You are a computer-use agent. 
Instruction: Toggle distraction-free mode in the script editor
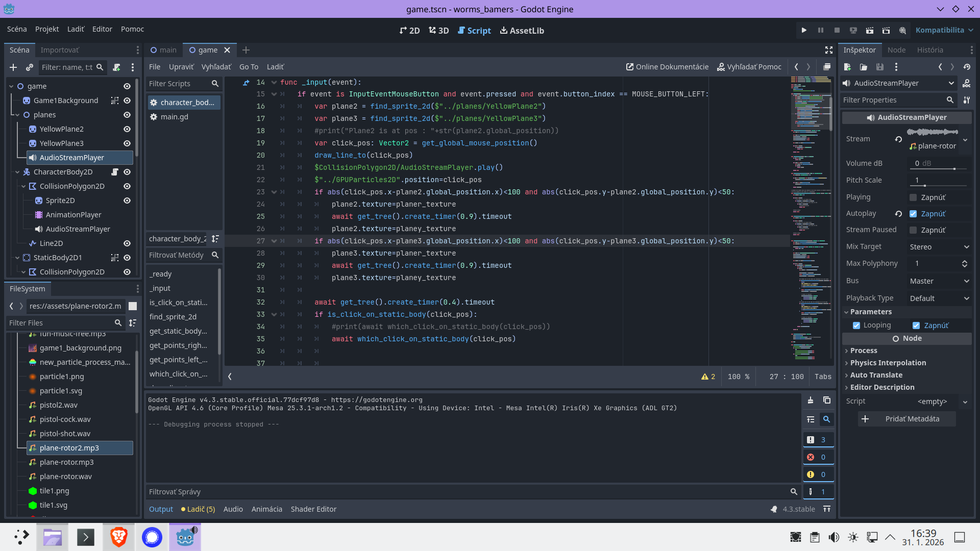[829, 50]
